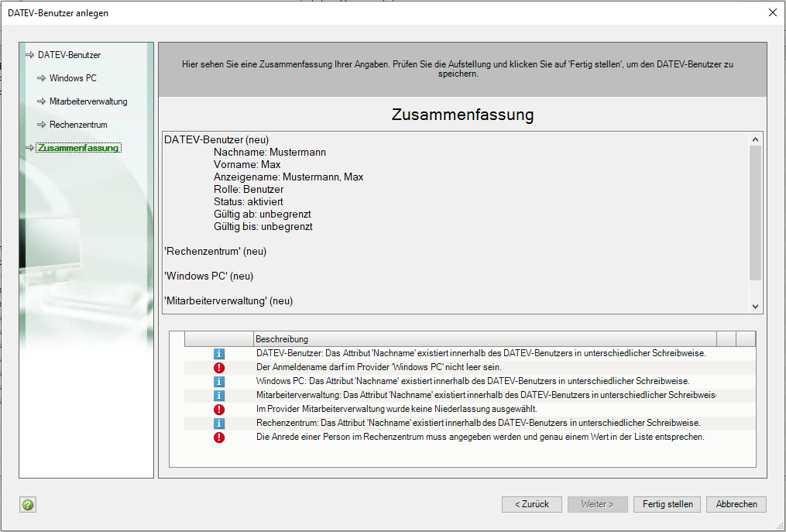Select the ''Windows PC' (neu)' entry

208,276
